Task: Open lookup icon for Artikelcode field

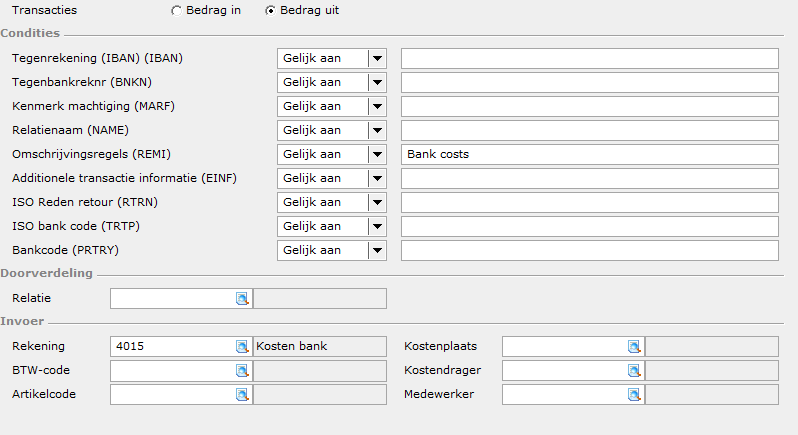Action: tap(242, 394)
